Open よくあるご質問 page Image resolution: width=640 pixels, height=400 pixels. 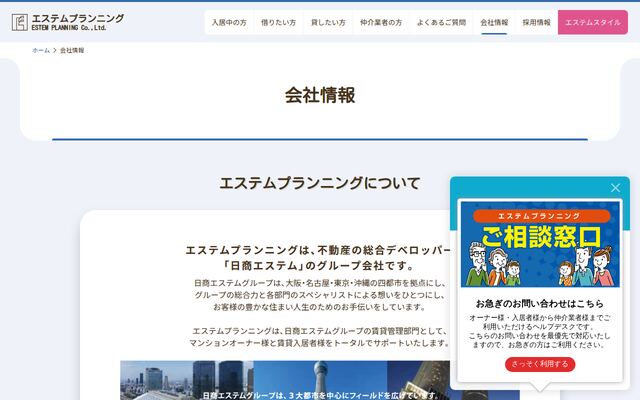coord(441,22)
